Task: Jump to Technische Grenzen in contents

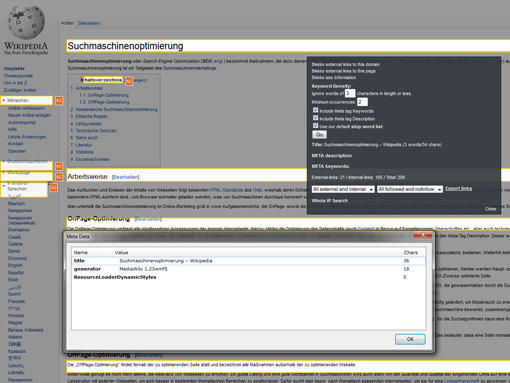Action: point(93,131)
